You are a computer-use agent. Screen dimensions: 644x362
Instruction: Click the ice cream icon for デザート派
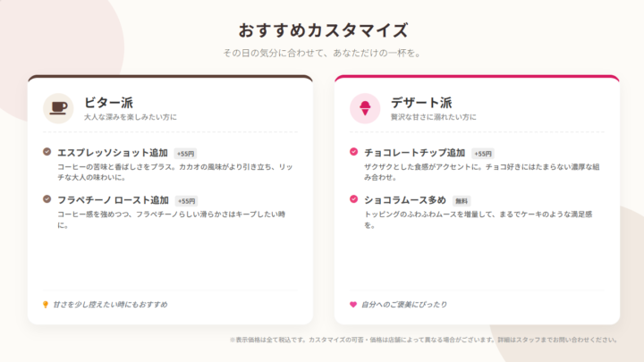click(x=365, y=108)
